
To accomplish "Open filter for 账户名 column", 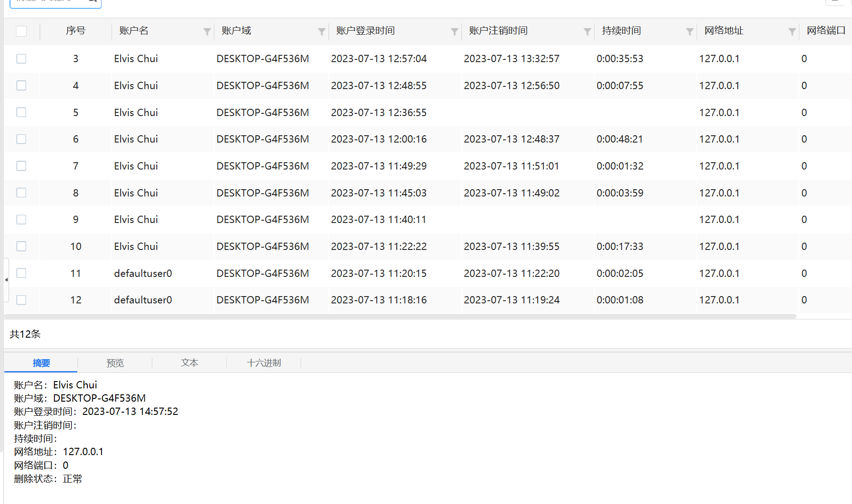I will [207, 32].
